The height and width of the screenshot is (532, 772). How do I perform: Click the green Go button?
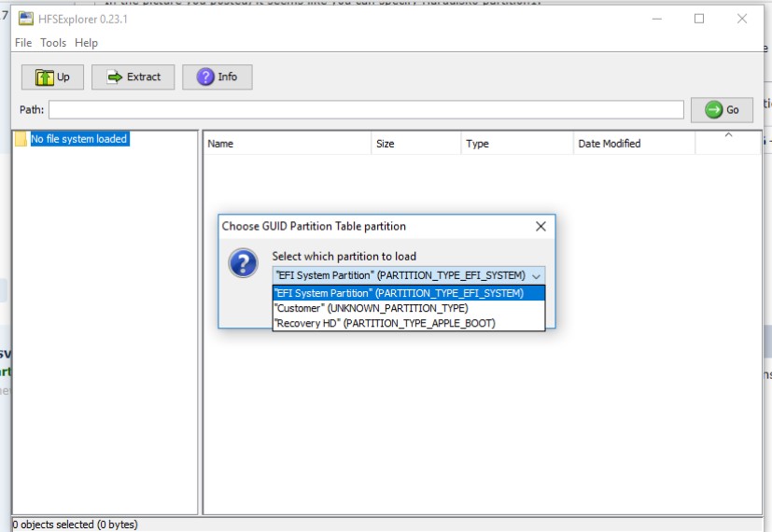[x=722, y=110]
